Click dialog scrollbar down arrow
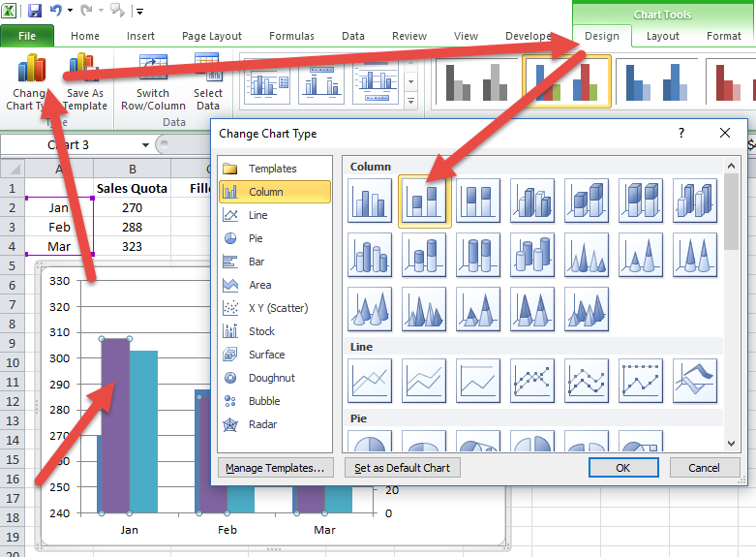756x557 pixels. [731, 443]
